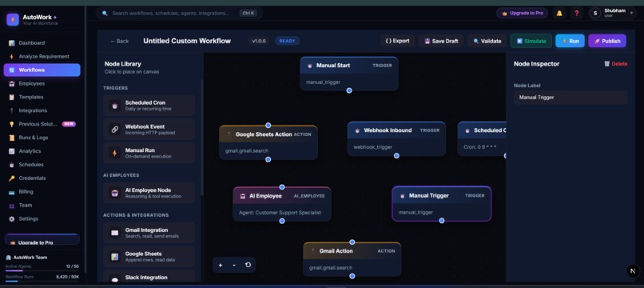Click the Slack Integration library item
Image resolution: width=644 pixels, height=288 pixels.
149,277
